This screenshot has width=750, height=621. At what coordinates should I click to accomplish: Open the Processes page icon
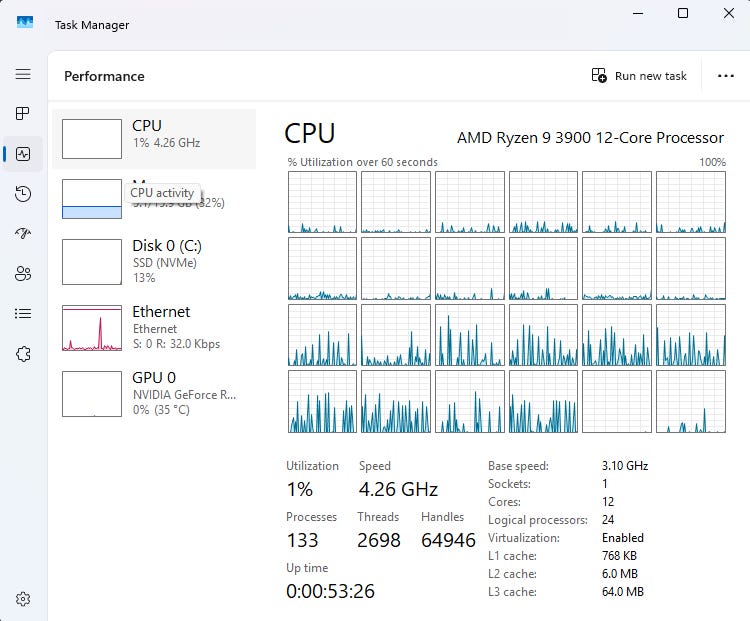[x=23, y=113]
